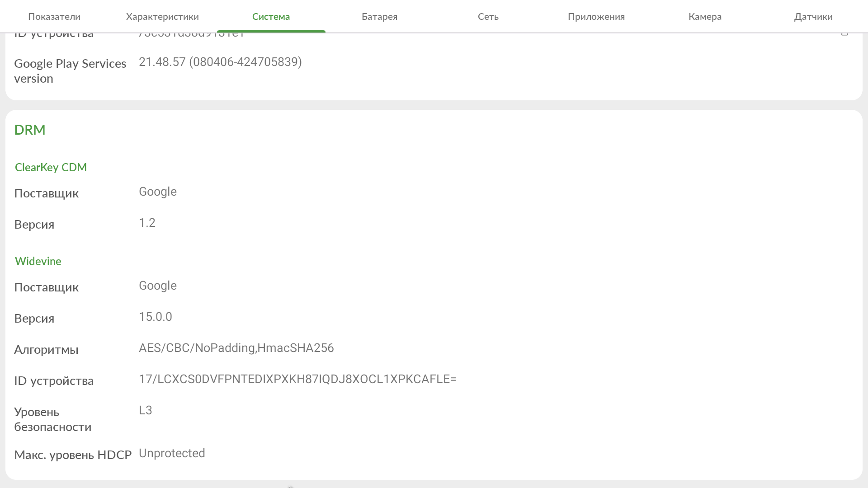Image resolution: width=868 pixels, height=488 pixels.
Task: Open the Характеристики tab
Action: coord(162,17)
